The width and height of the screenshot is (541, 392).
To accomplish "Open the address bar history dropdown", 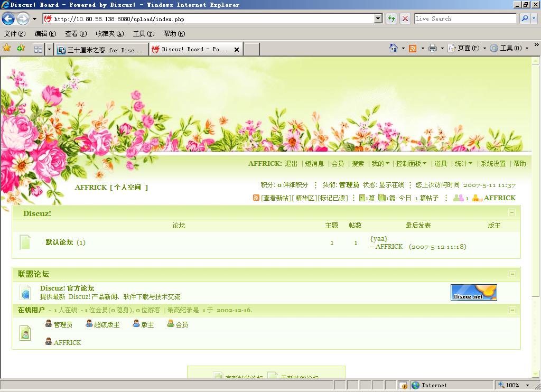I will pyautogui.click(x=378, y=18).
